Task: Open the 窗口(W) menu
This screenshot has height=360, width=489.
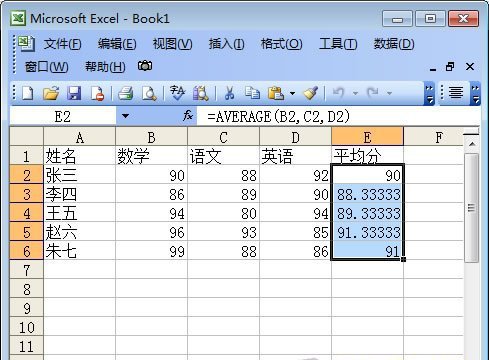Action: coord(47,67)
